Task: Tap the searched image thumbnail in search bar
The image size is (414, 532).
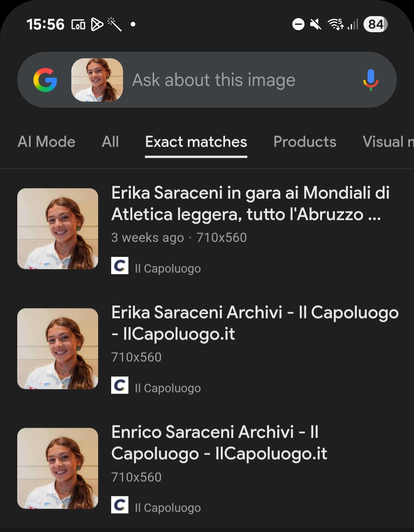Action: coord(97,80)
